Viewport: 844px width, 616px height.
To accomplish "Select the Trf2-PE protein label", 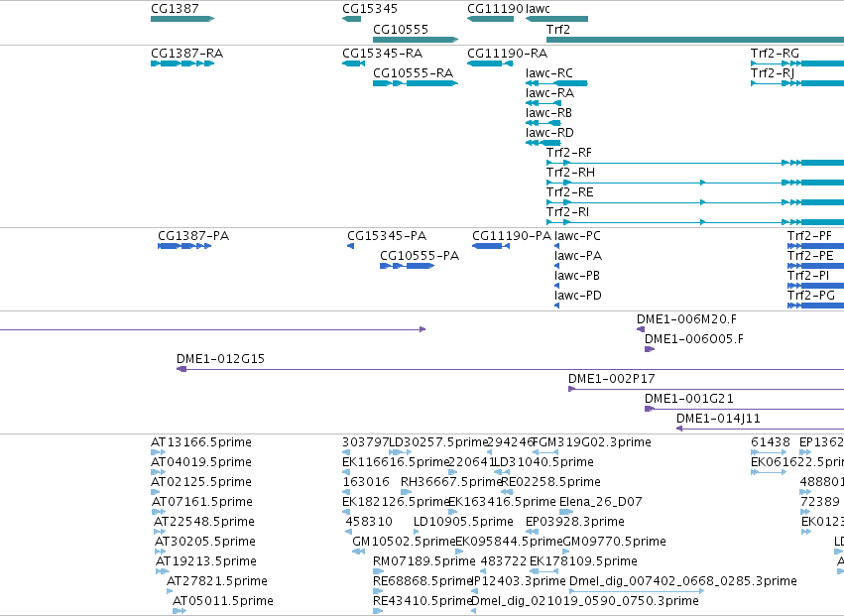I will [810, 256].
